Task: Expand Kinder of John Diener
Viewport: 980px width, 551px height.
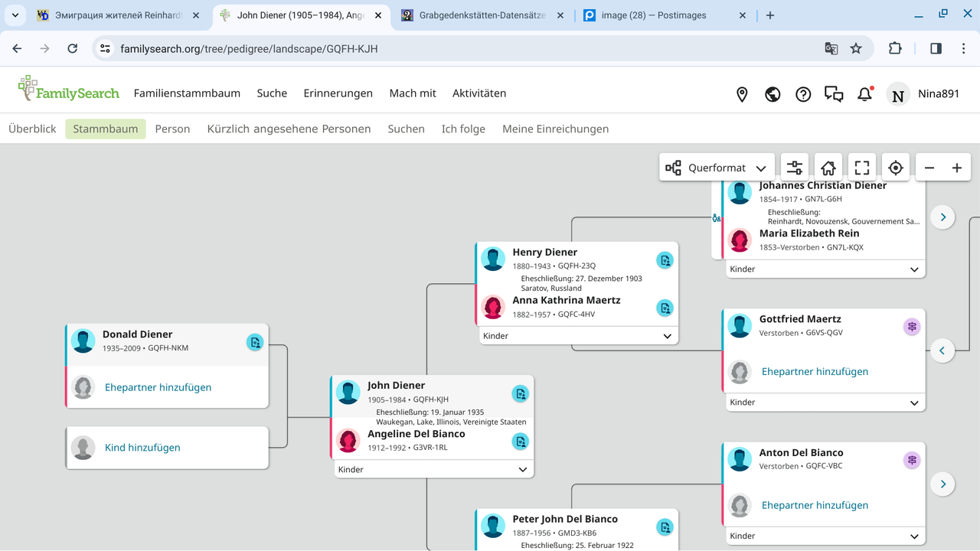Action: (x=433, y=469)
